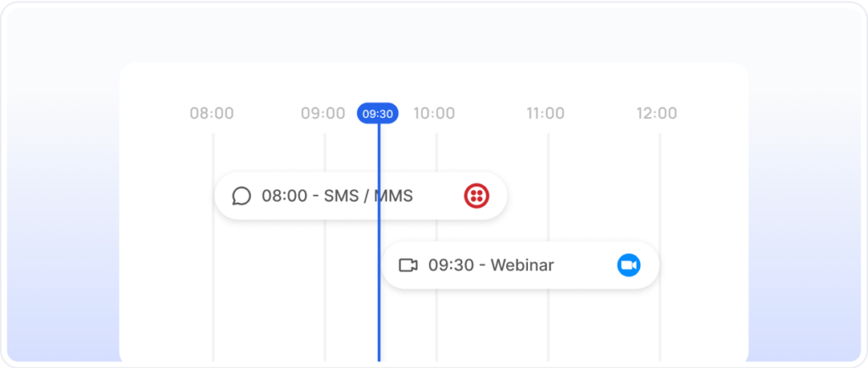868x368 pixels.
Task: Click the "SMS / MMS" text in the event card
Action: click(369, 196)
